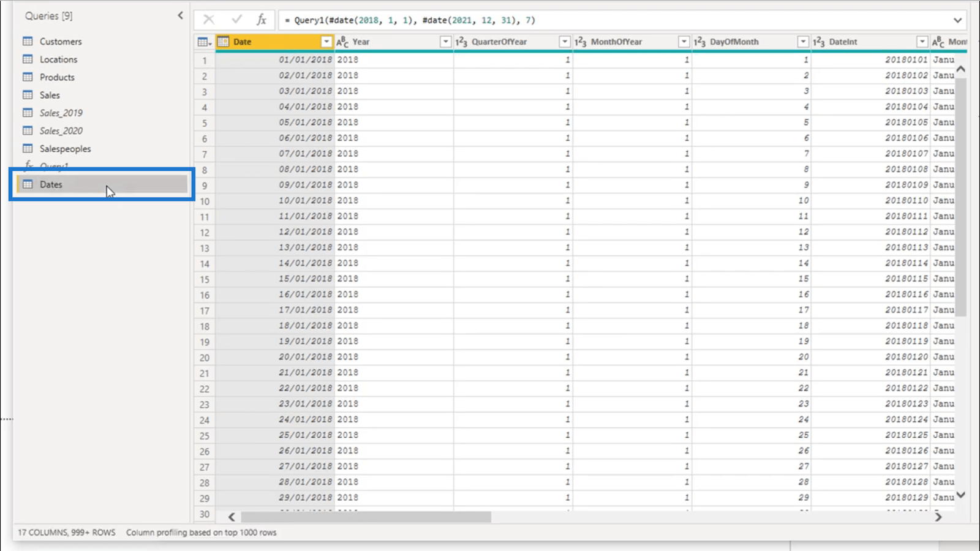Select the QuarterOfYear column header
The image size is (980, 551).
pyautogui.click(x=513, y=42)
